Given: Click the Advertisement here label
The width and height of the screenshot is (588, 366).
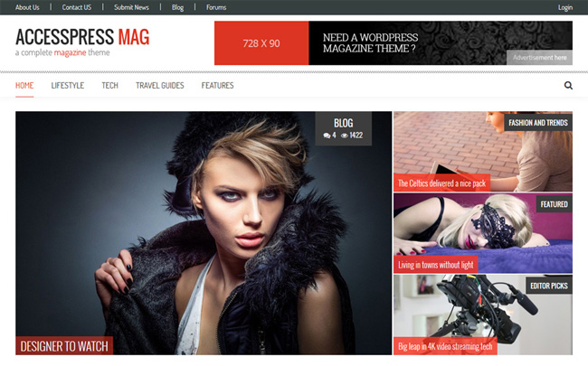Looking at the screenshot, I should point(539,57).
